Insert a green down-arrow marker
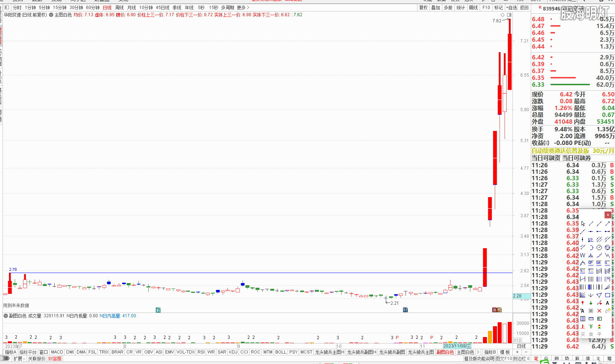 point(591,303)
